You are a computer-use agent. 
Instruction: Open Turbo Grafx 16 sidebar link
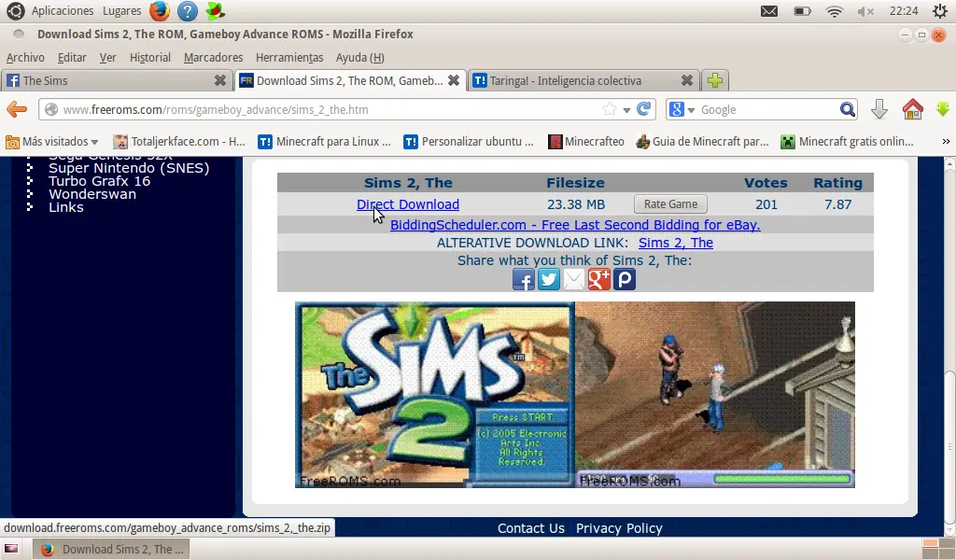(99, 181)
